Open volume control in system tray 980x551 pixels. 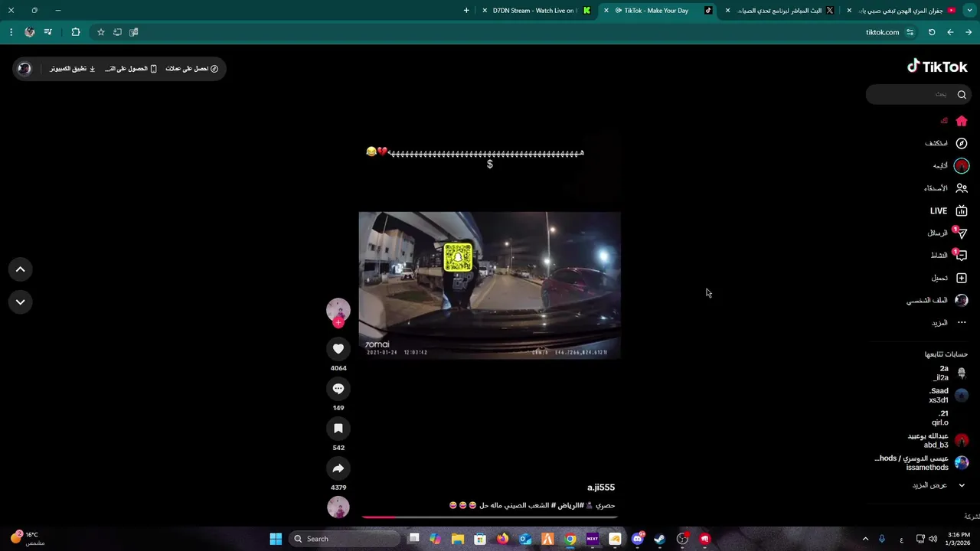point(933,539)
